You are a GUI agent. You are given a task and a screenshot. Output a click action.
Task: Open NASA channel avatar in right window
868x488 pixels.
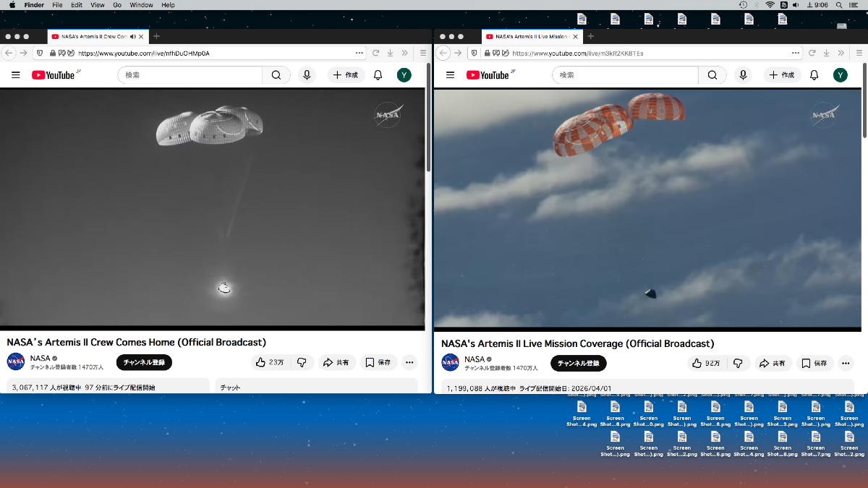click(450, 362)
